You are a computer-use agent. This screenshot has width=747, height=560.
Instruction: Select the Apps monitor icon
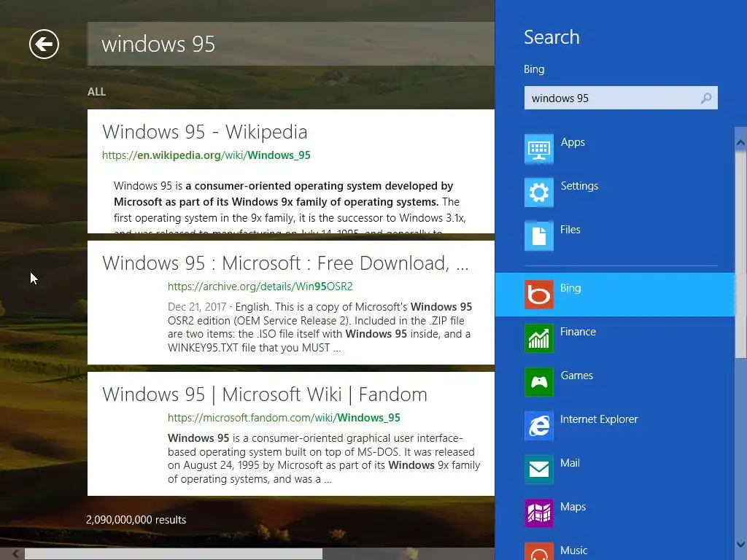coord(539,149)
